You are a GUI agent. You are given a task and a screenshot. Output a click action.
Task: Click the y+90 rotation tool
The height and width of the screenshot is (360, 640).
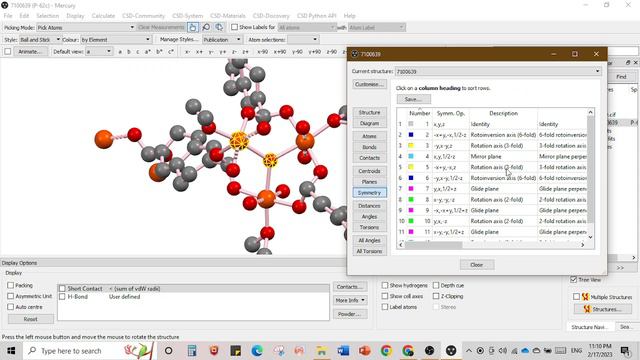click(x=314, y=52)
